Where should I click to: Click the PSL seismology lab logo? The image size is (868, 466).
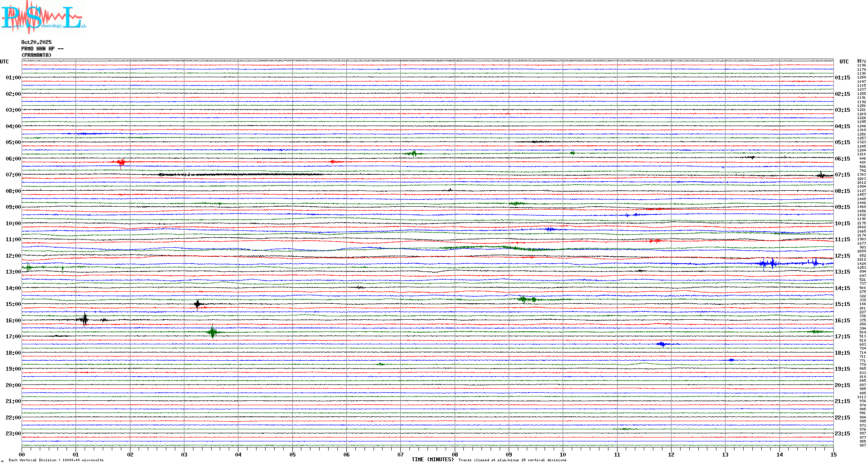pyautogui.click(x=43, y=17)
